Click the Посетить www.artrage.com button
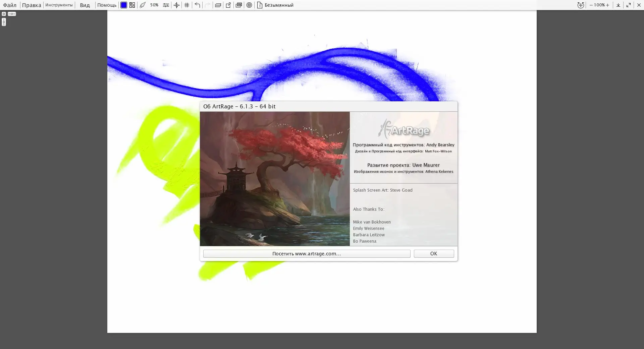Screen dimensions: 644x349 tap(307, 254)
